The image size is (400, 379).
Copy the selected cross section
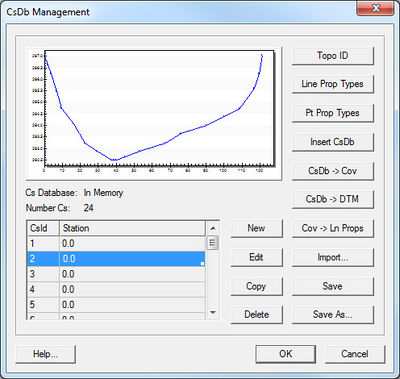click(x=256, y=286)
